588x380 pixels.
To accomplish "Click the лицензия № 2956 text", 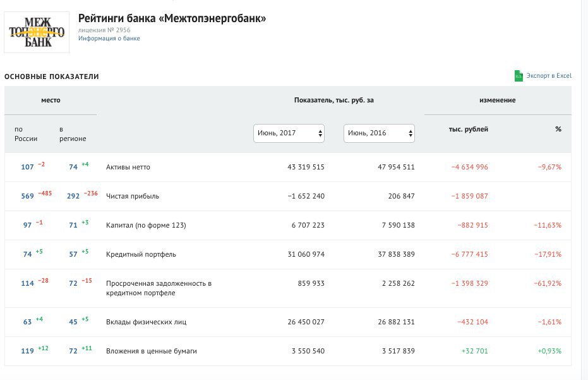I will (104, 30).
